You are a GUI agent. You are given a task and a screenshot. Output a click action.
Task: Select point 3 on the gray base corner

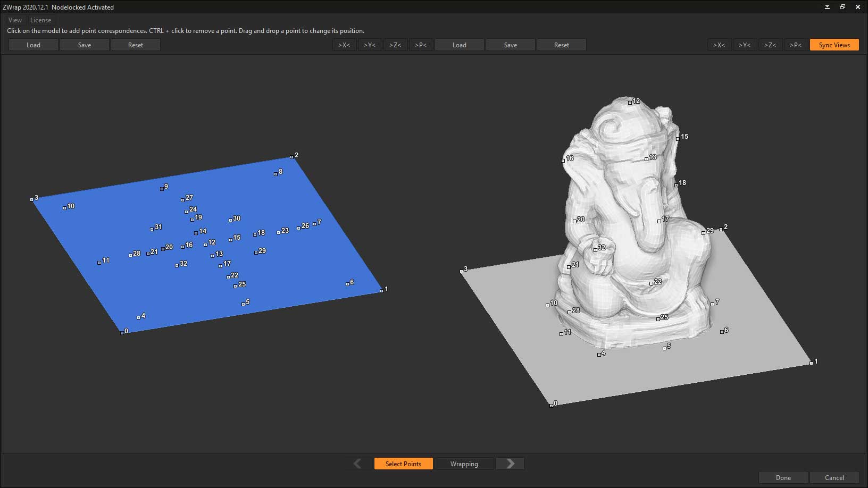(x=461, y=271)
